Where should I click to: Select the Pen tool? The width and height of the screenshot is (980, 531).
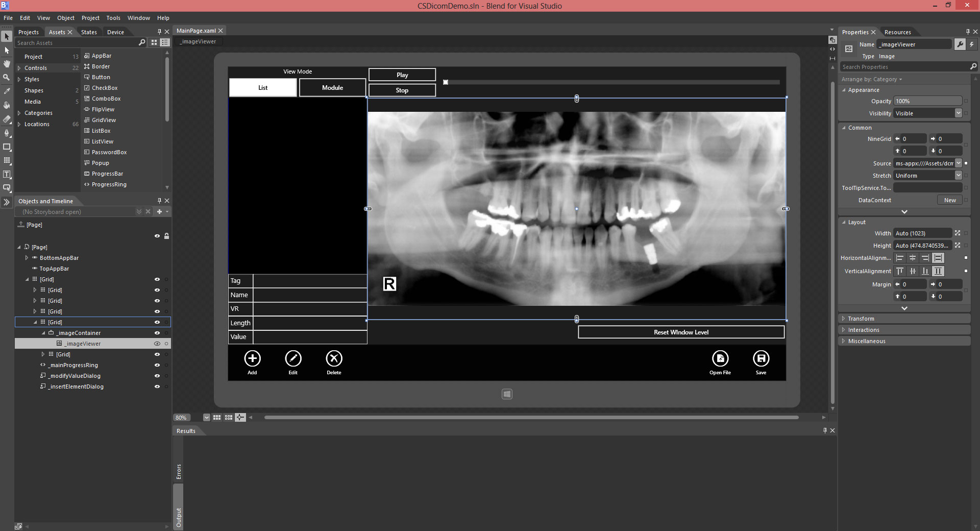point(7,132)
